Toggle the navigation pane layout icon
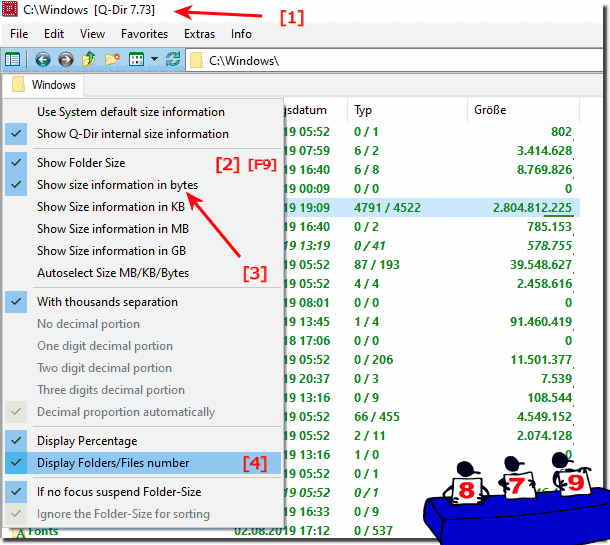610x545 pixels. coord(12,60)
